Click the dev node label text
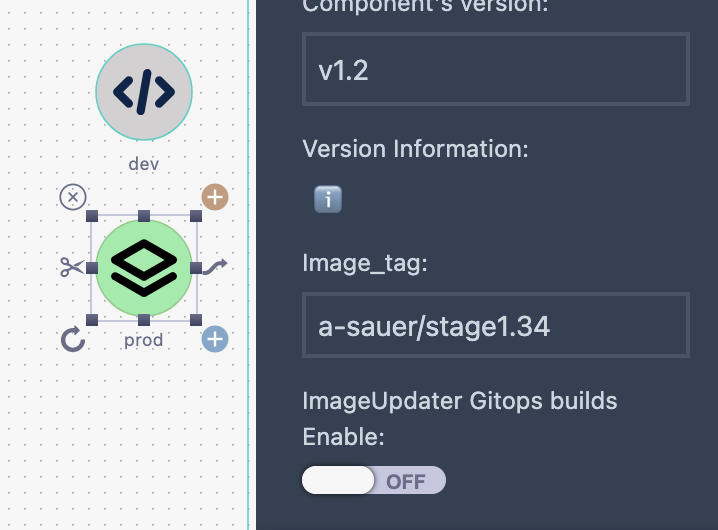 144,163
